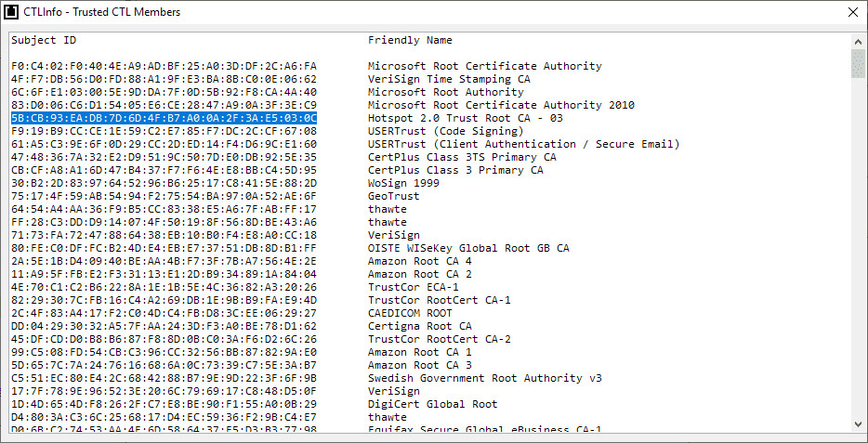Viewport: 868px width, 443px height.
Task: Select VeriSign row with ID 17:7F:78:9E
Action: (394, 391)
